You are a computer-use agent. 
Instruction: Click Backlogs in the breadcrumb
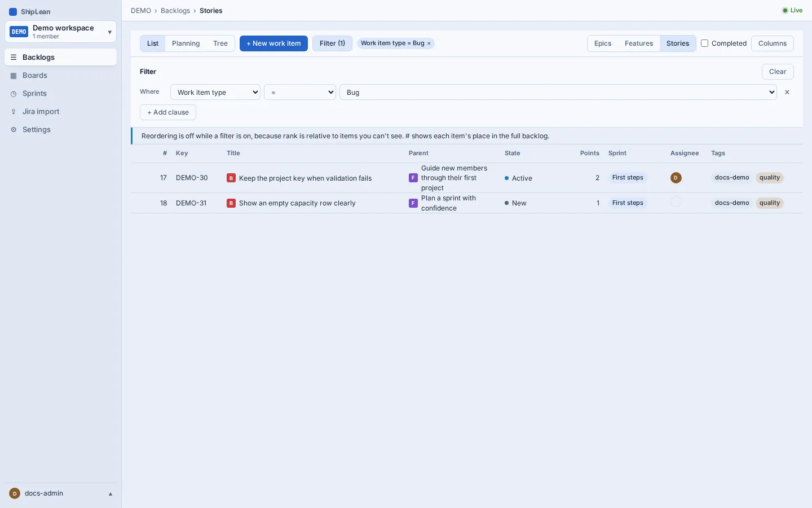[175, 11]
